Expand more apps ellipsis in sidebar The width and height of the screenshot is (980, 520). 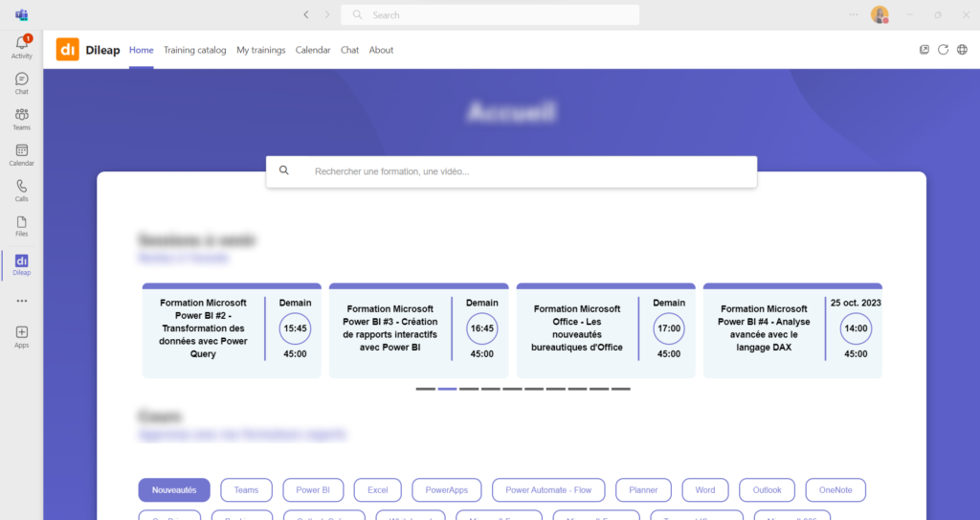[21, 301]
